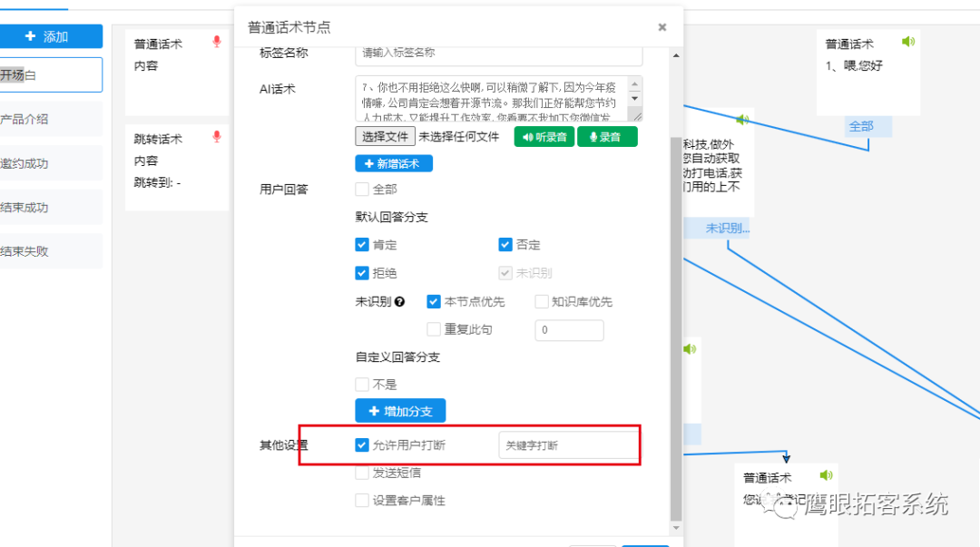Click the 新增话术 button
Viewport: 980px width, 547px height.
point(394,162)
